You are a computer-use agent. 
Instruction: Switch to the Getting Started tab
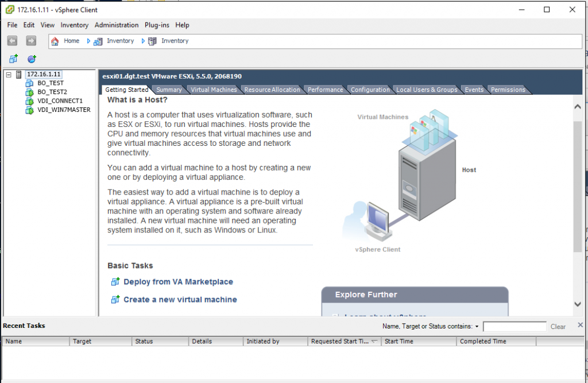(x=127, y=90)
